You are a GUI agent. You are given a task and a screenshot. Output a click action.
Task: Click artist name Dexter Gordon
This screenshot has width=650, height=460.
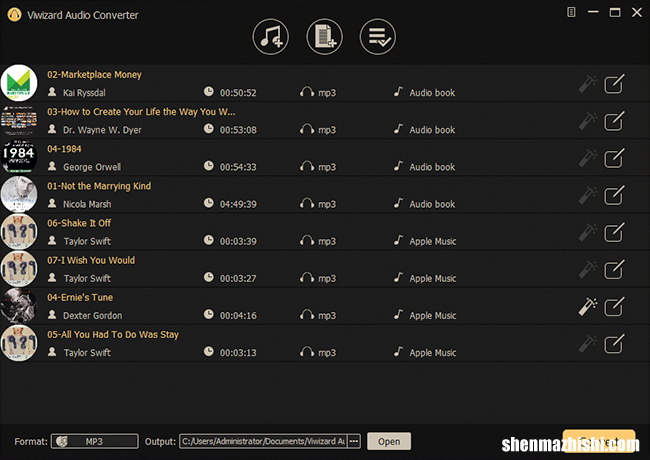tap(92, 316)
